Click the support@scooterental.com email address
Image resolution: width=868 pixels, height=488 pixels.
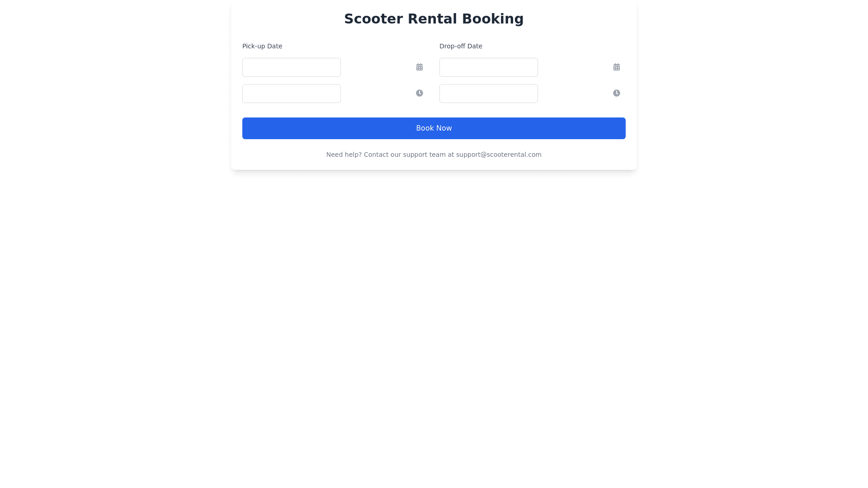pos(499,155)
